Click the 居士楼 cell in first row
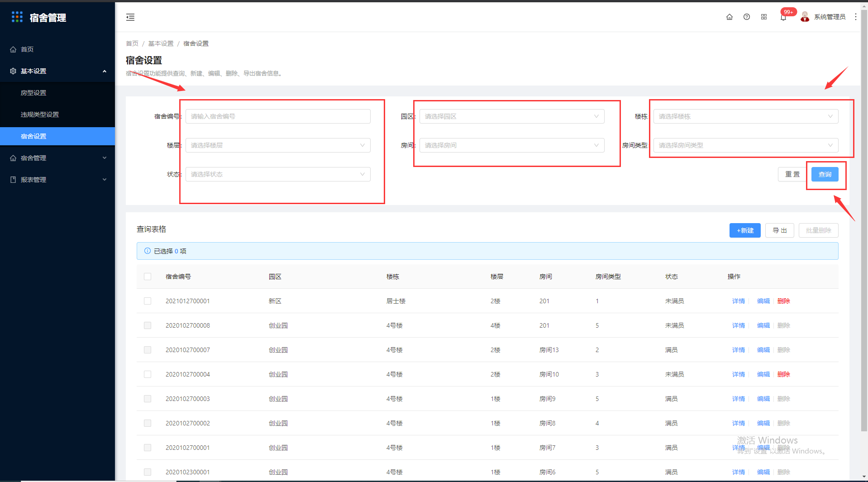 (x=396, y=301)
